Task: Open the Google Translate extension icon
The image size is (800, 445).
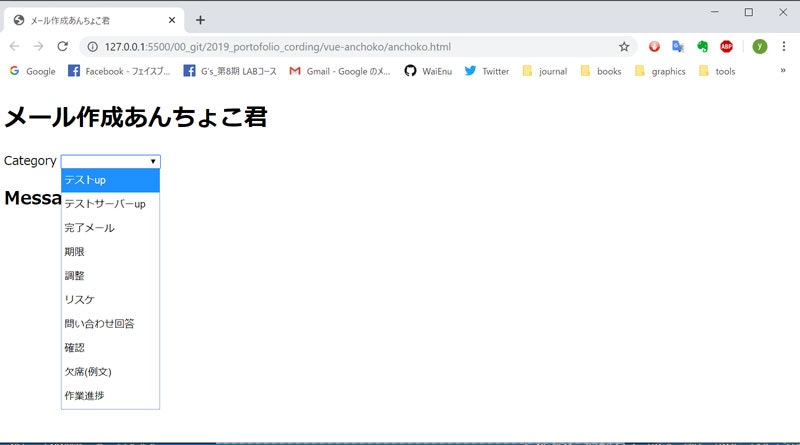Action: [678, 47]
